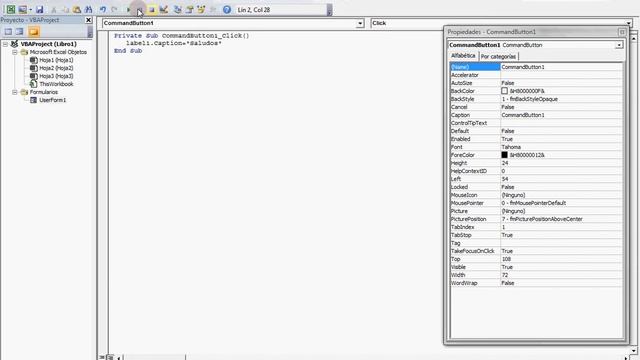Select the Accelerator property row
The height and width of the screenshot is (360, 640).
[536, 75]
